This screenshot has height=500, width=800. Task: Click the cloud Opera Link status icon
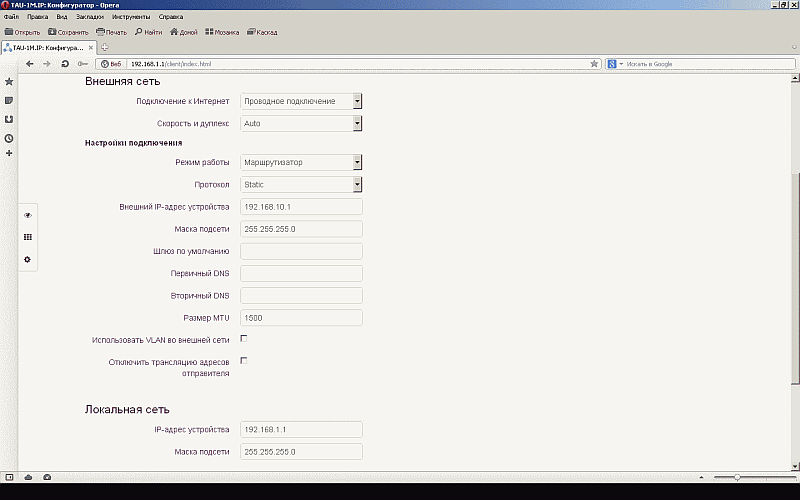point(29,478)
